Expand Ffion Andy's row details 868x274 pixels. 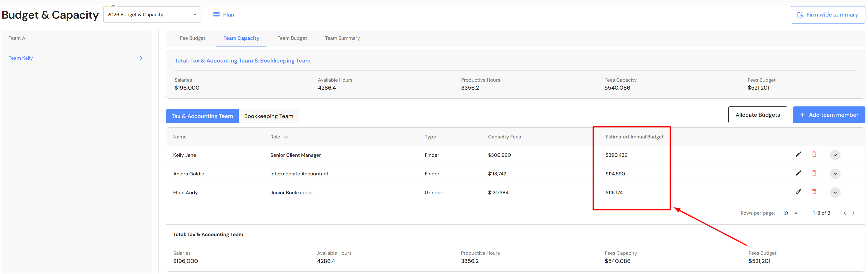(x=835, y=193)
